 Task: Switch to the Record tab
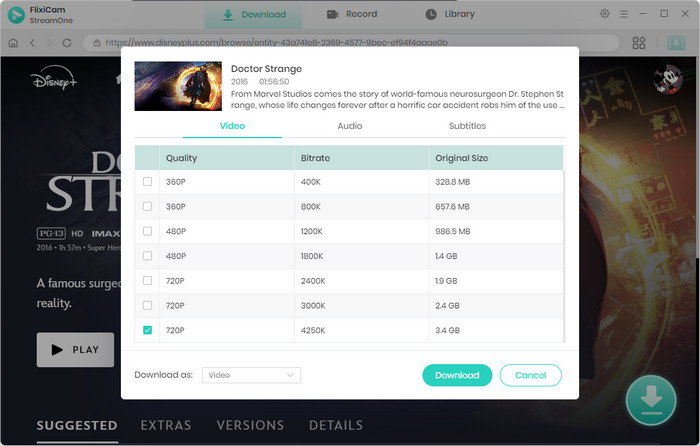(x=352, y=14)
